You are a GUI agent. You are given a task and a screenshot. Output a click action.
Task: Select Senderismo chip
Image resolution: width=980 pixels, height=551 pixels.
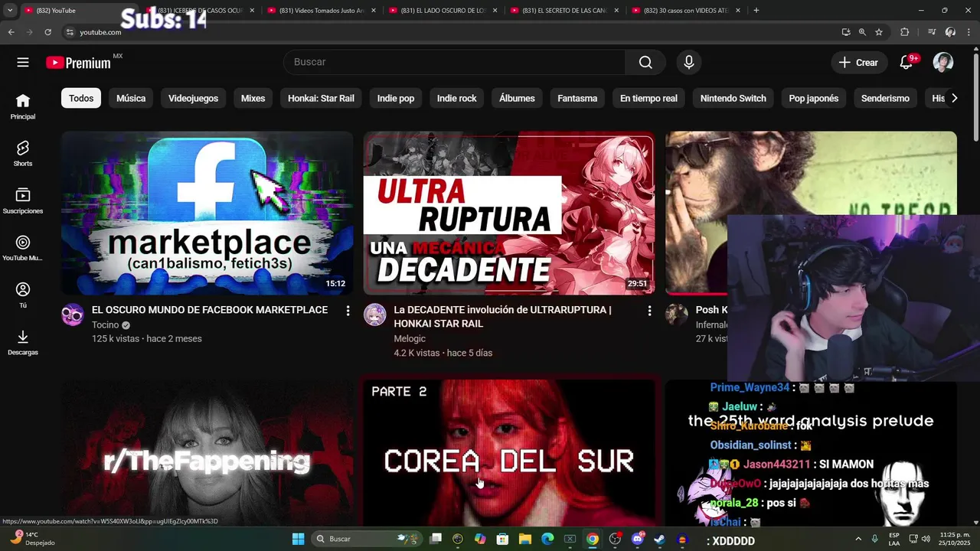pos(885,98)
